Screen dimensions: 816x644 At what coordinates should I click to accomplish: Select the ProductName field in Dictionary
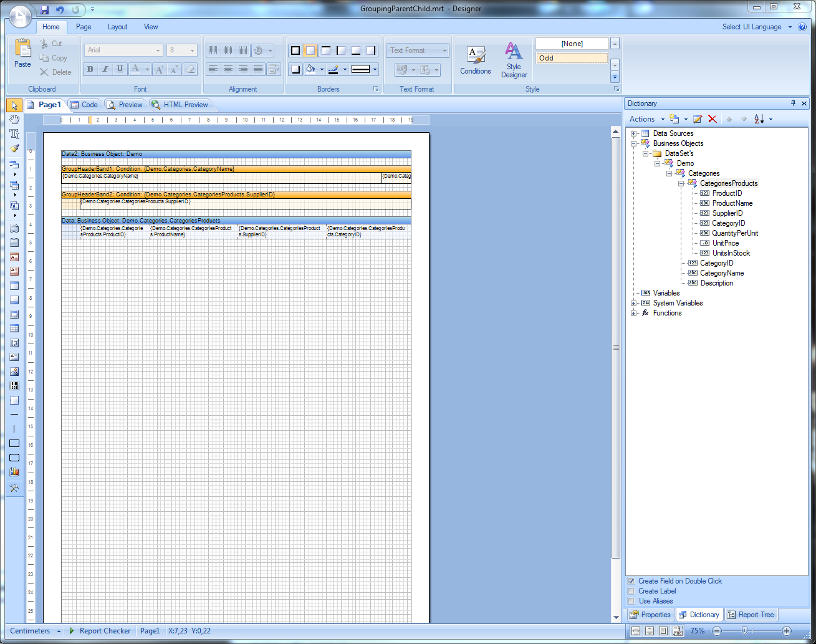732,203
